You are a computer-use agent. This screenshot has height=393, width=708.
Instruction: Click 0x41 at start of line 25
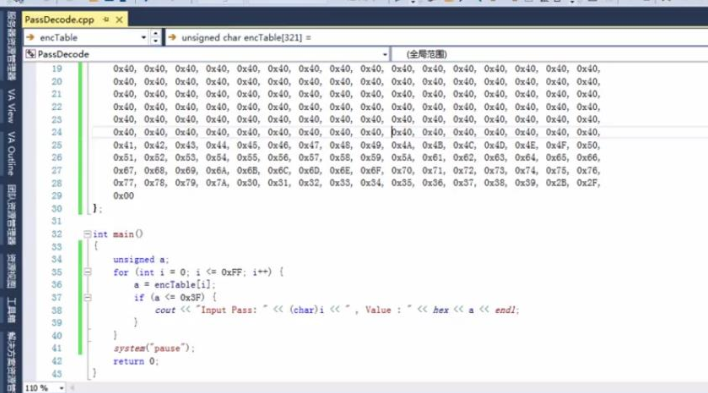click(124, 145)
